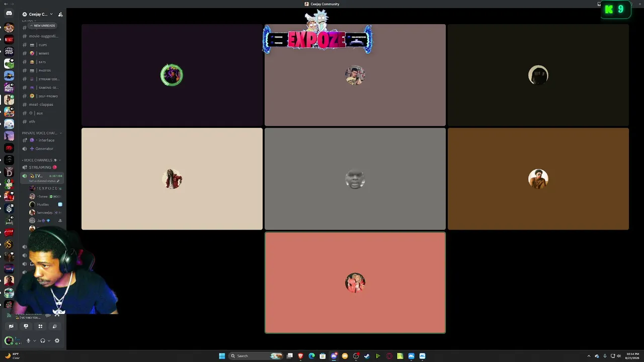Open Task View on the taskbar

pyautogui.click(x=289, y=356)
